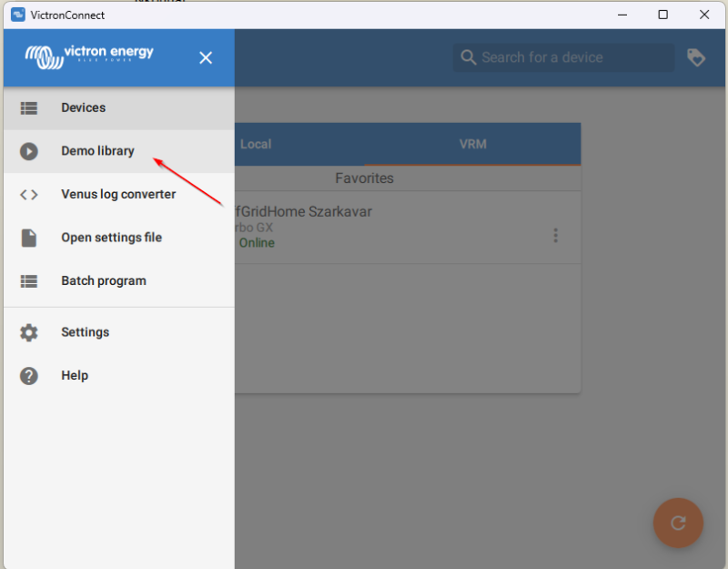
Task: Click the Online status text
Action: [x=257, y=243]
